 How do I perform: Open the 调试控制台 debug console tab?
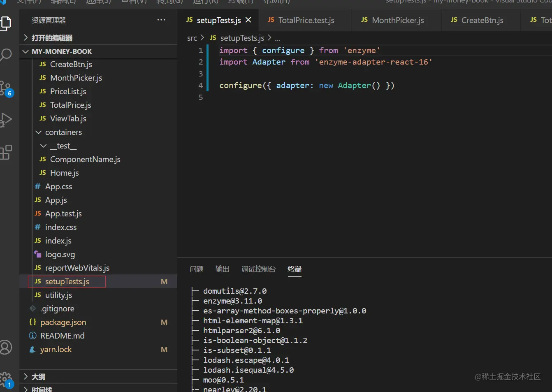point(258,269)
